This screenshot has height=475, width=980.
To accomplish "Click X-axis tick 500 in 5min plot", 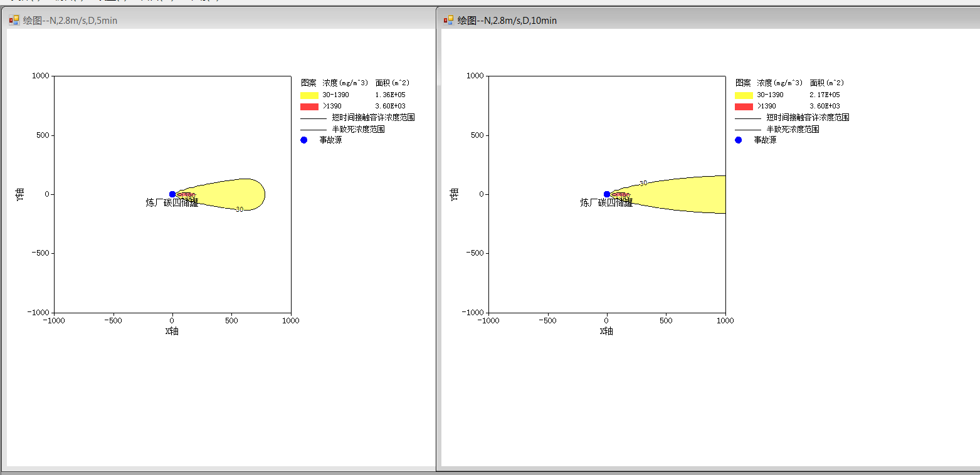I will [x=232, y=320].
